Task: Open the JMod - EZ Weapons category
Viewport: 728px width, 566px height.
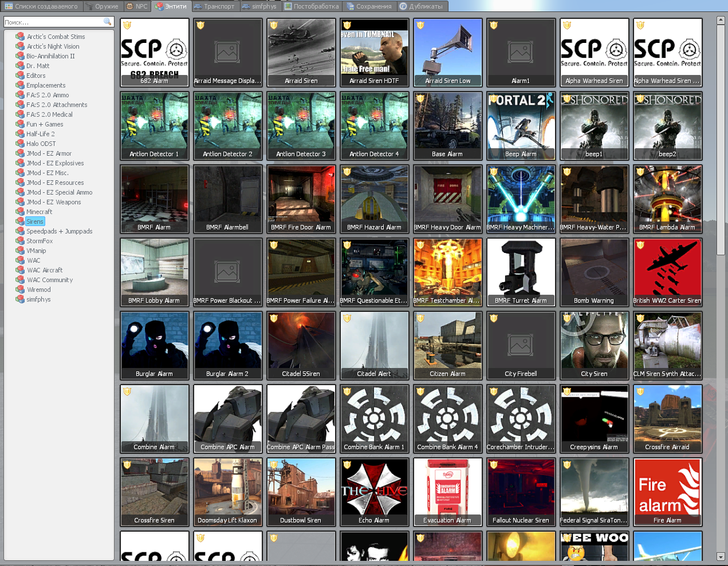Action: (x=54, y=202)
